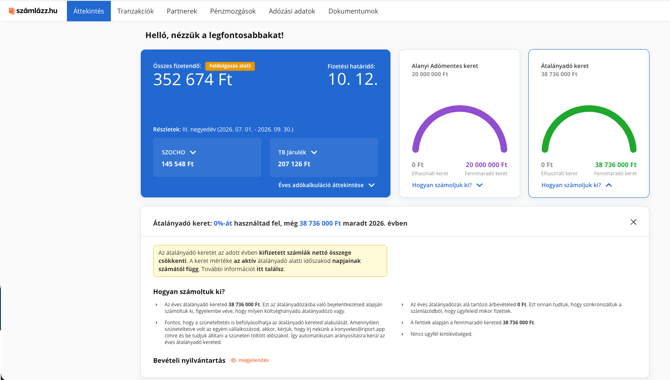Viewport: 670px width, 380px height.
Task: Switch to the Tranzakciók tab
Action: 135,11
